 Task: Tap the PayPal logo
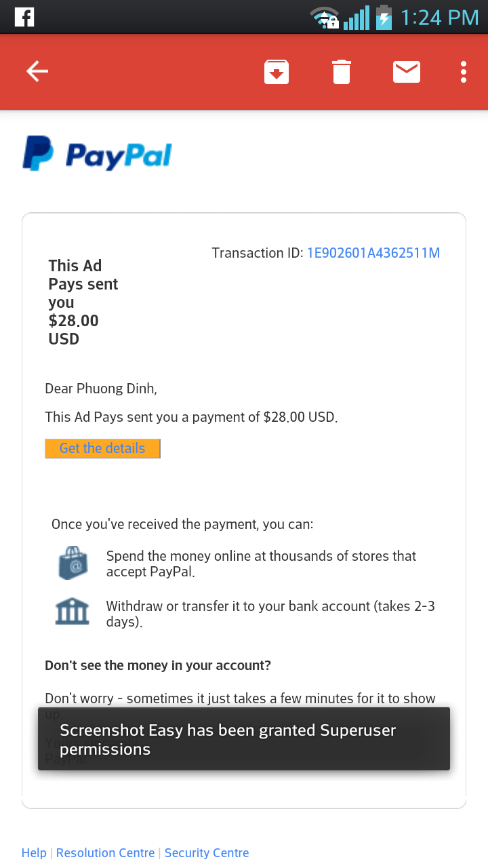tap(97, 154)
